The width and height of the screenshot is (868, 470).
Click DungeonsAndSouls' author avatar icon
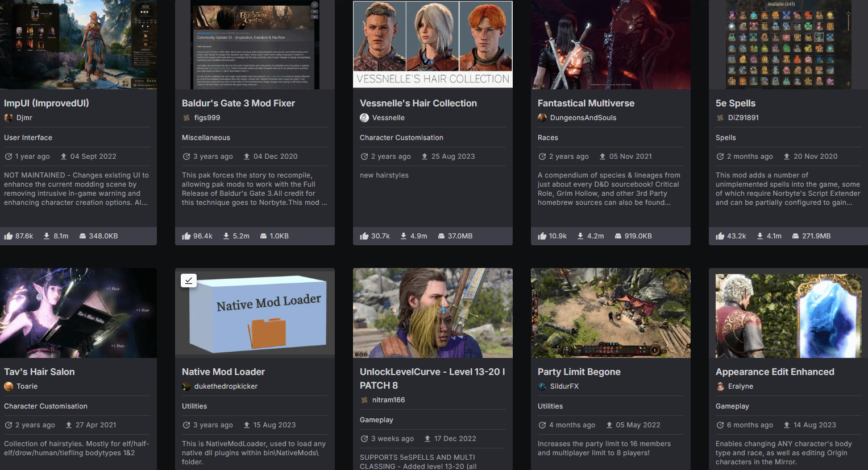(542, 118)
